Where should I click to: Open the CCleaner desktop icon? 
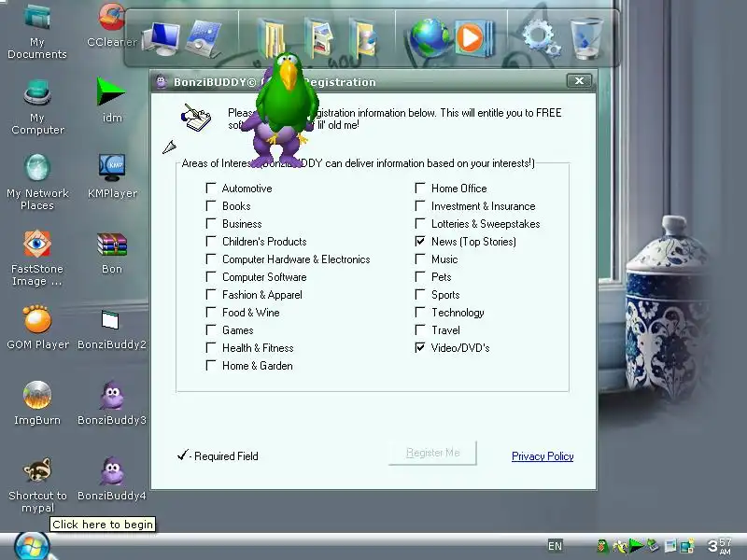tap(111, 26)
